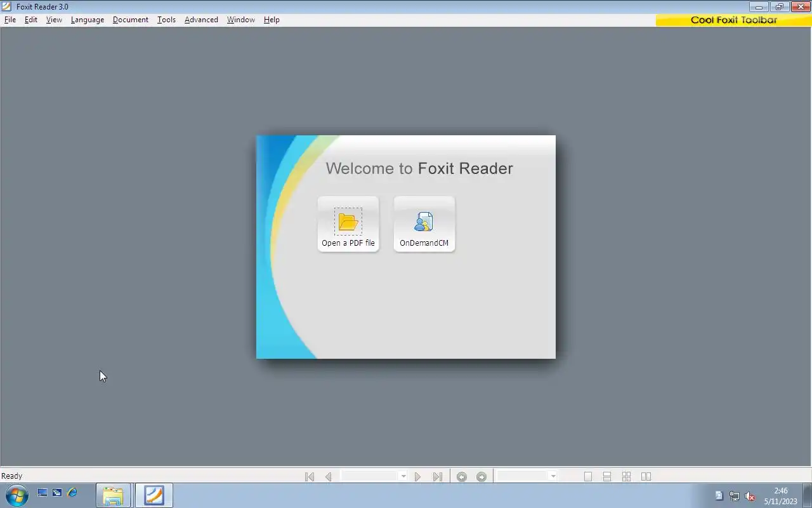Click Switch between windows quick launch icon
Viewport: 812px width, 508px height.
click(x=57, y=493)
